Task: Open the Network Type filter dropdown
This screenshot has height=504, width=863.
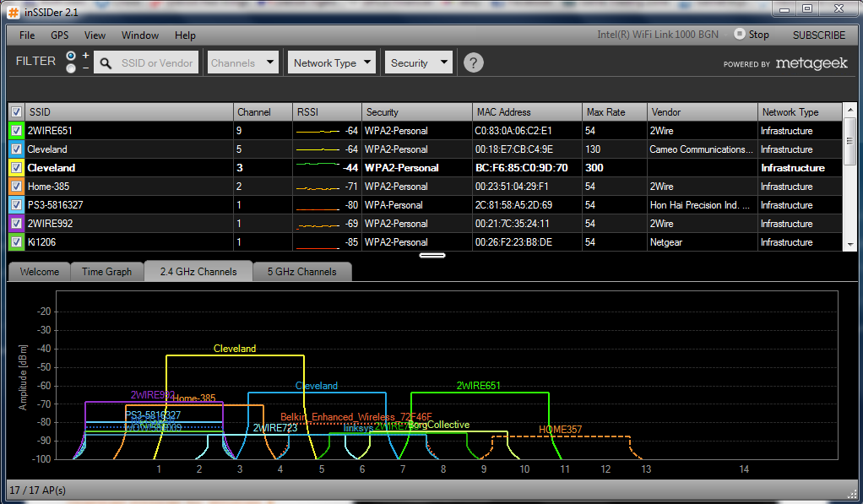Action: coord(332,62)
